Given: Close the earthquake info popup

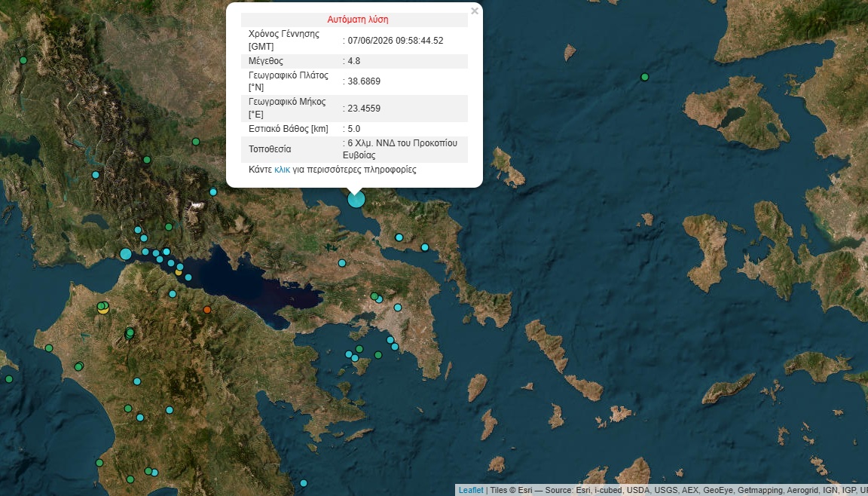Looking at the screenshot, I should (475, 11).
